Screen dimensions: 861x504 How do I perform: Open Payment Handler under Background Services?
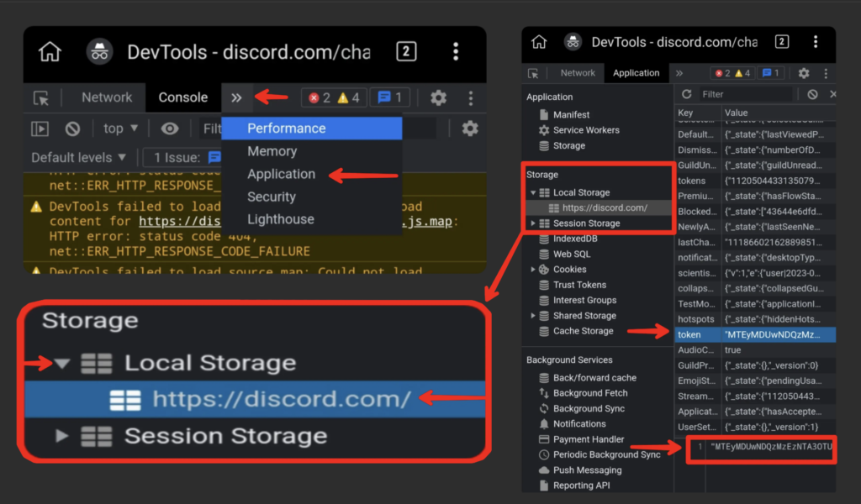click(588, 439)
